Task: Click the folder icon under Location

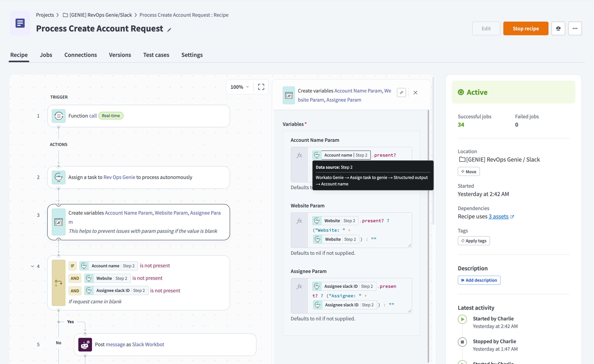Action: coord(462,159)
